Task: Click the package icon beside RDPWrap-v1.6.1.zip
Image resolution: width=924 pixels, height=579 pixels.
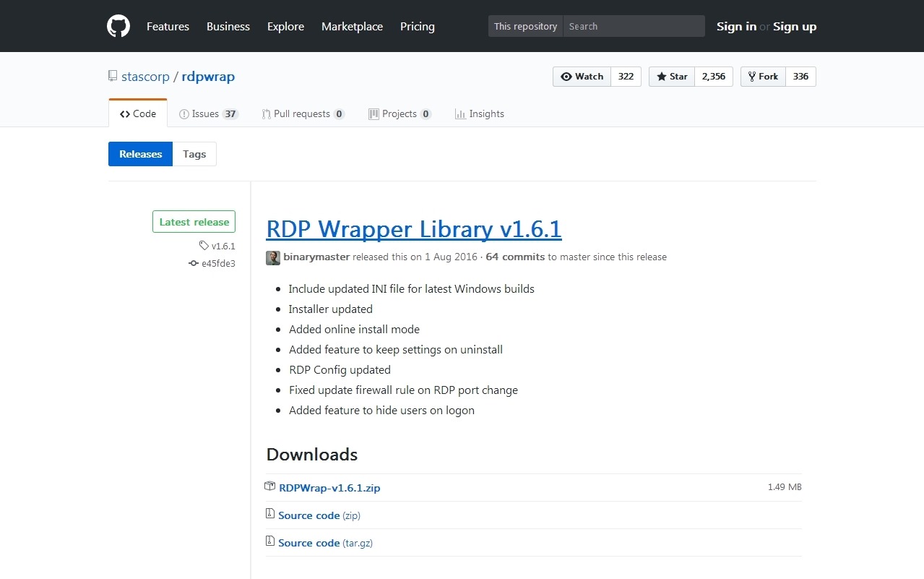Action: pyautogui.click(x=270, y=487)
